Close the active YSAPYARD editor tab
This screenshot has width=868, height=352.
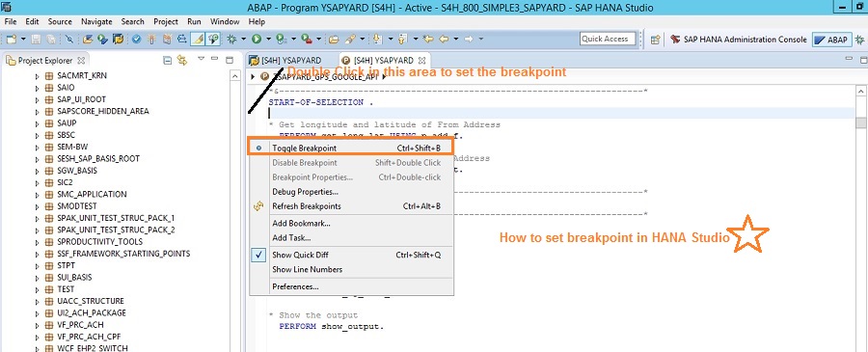(x=421, y=61)
